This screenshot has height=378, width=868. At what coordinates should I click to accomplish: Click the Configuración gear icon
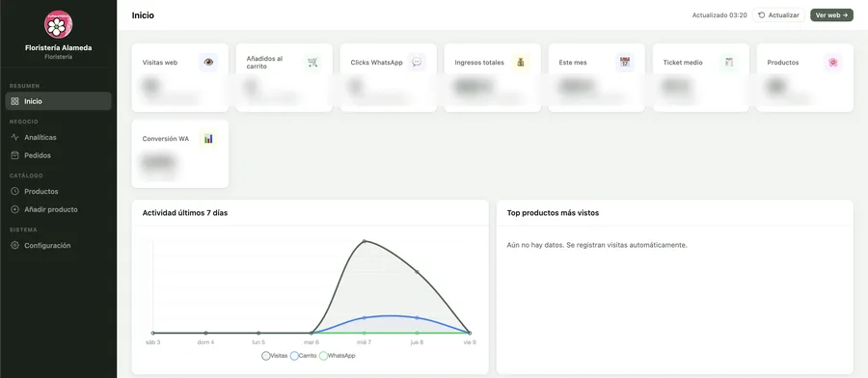(14, 245)
